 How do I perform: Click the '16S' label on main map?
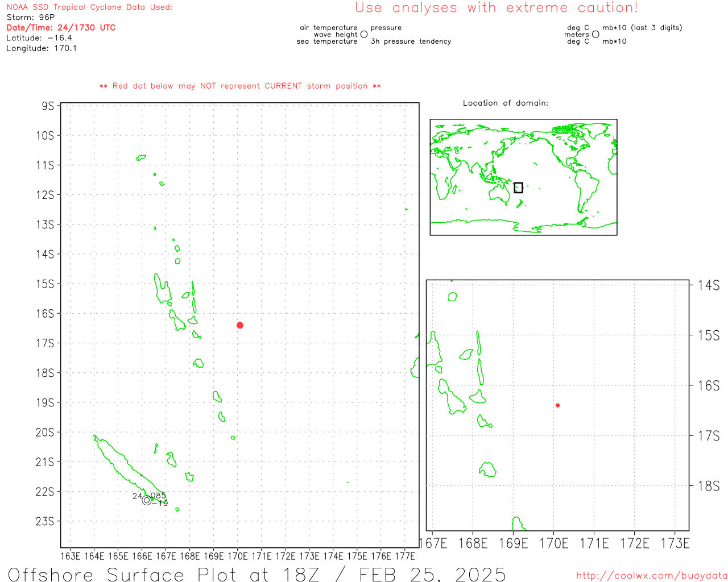[x=45, y=314]
